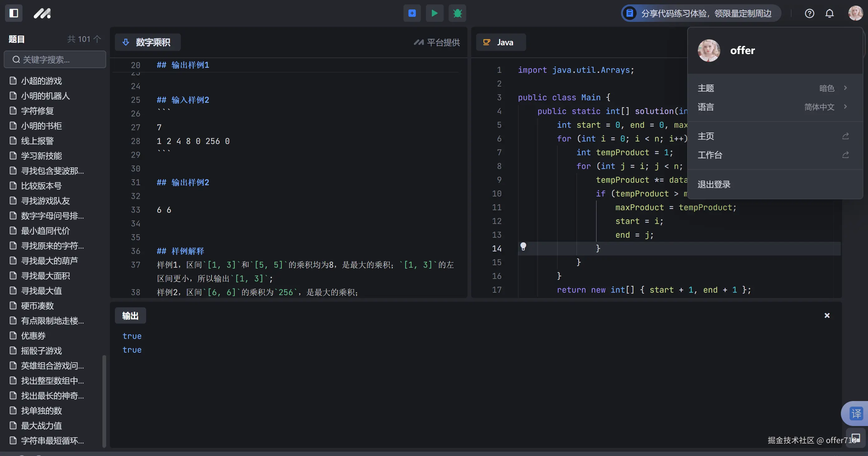Open the help question-mark icon

pyautogui.click(x=809, y=13)
